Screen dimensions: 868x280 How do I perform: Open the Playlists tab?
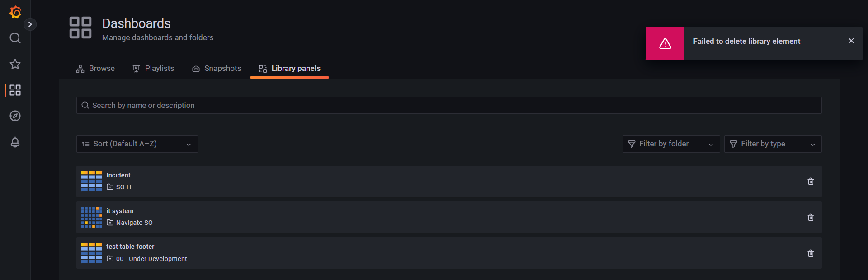pyautogui.click(x=153, y=68)
